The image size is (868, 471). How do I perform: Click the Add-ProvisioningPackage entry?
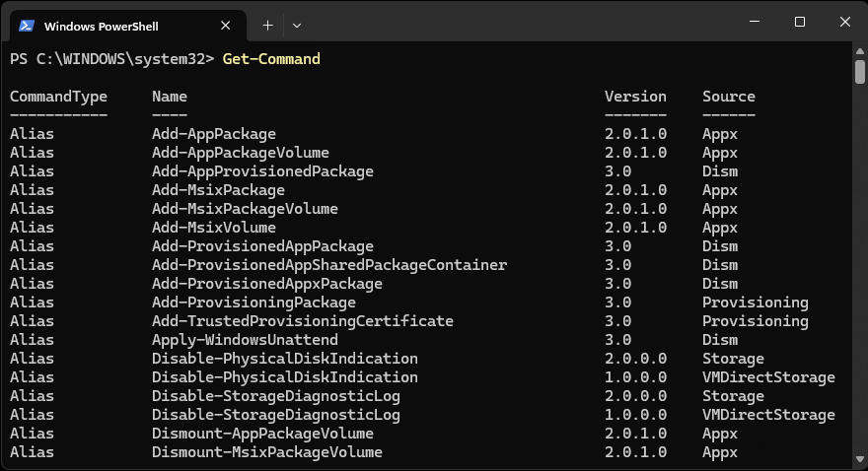coord(253,303)
